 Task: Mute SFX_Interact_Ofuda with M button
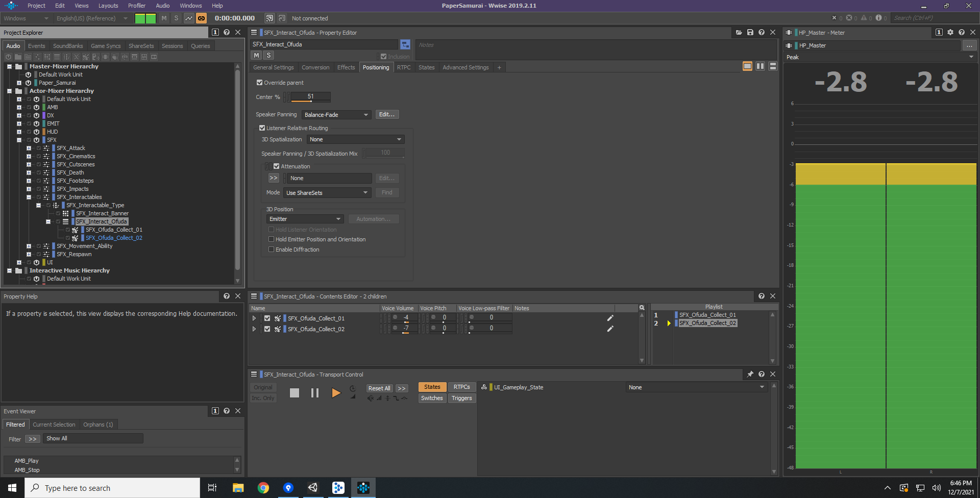[256, 55]
